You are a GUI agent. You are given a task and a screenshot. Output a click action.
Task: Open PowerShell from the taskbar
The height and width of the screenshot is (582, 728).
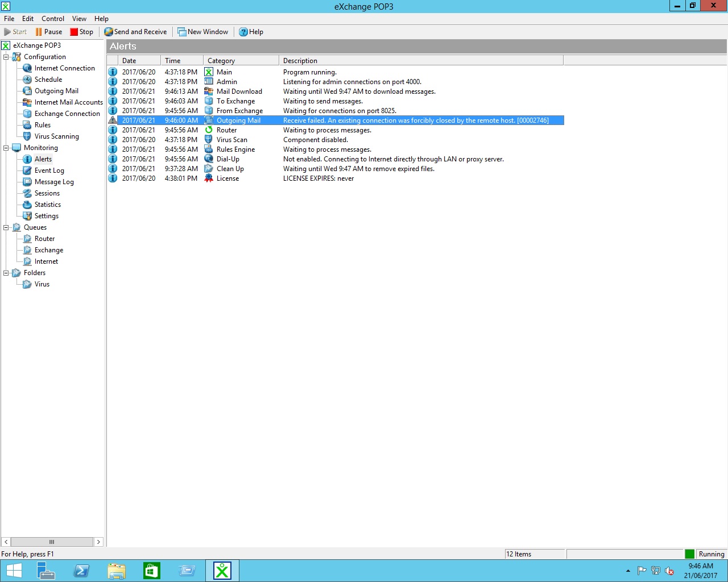(81, 571)
